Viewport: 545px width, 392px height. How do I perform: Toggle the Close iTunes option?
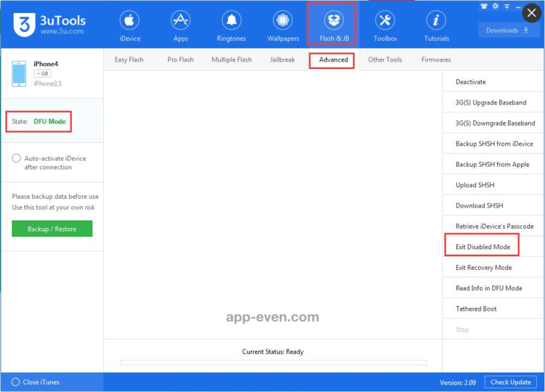click(x=15, y=382)
